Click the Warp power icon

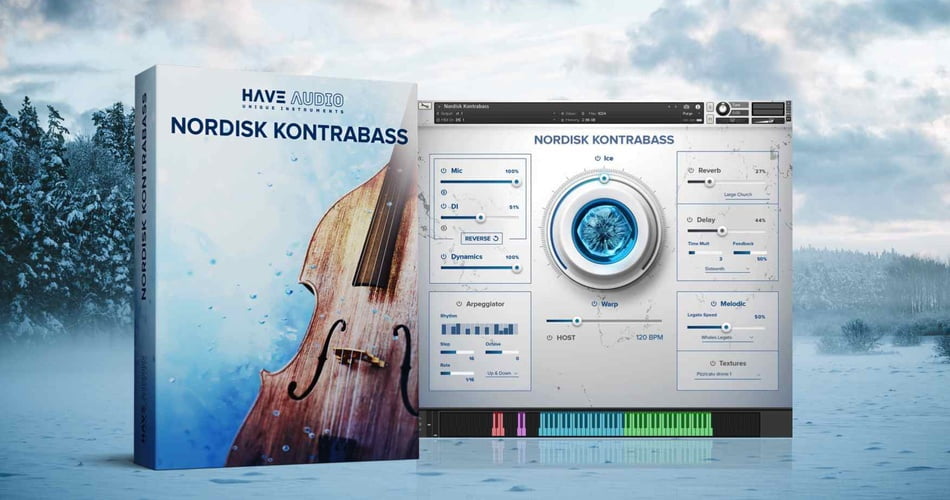(x=594, y=303)
